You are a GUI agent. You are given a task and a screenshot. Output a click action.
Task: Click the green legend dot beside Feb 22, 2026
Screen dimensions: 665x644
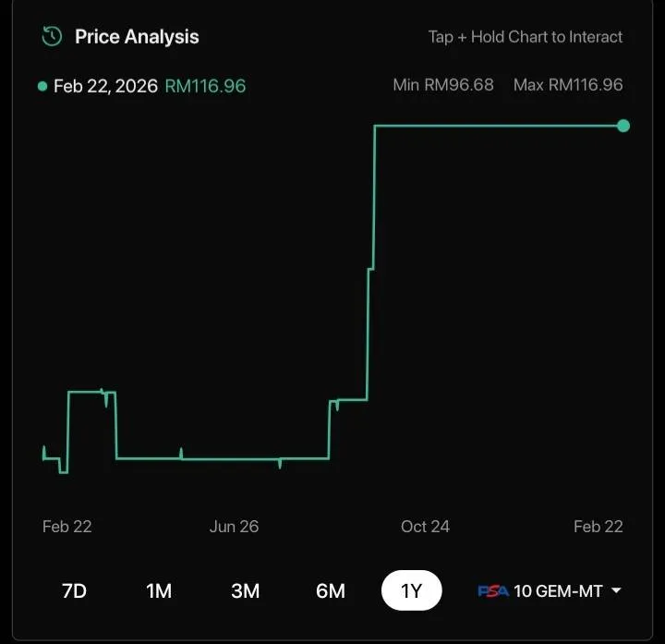pos(42,86)
